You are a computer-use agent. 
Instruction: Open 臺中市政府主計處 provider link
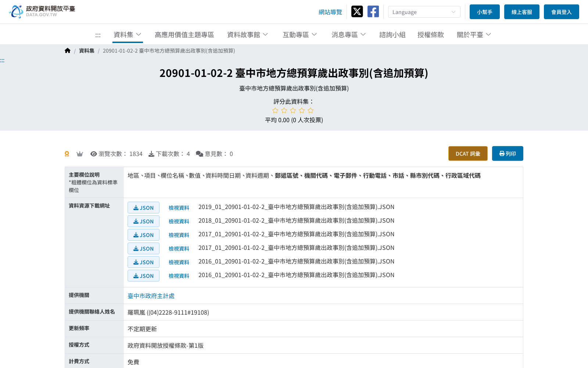click(151, 296)
